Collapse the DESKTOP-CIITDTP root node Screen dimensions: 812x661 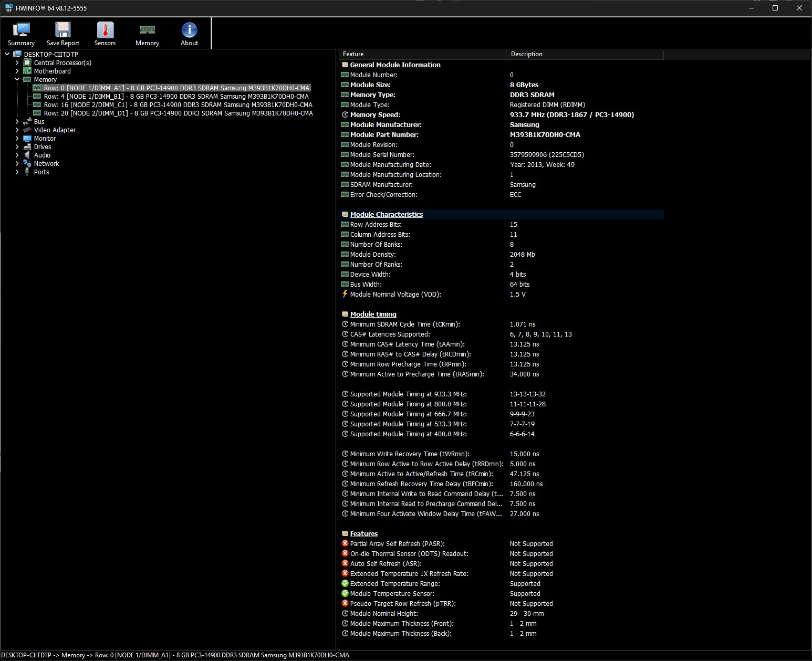pos(7,54)
